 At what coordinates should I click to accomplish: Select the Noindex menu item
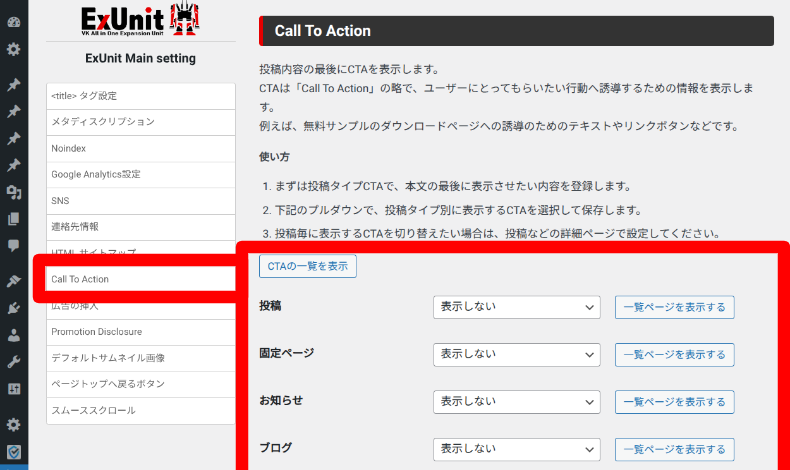[x=141, y=148]
